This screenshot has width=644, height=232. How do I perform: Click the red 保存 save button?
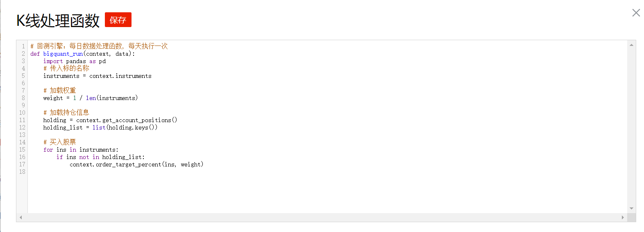[118, 20]
